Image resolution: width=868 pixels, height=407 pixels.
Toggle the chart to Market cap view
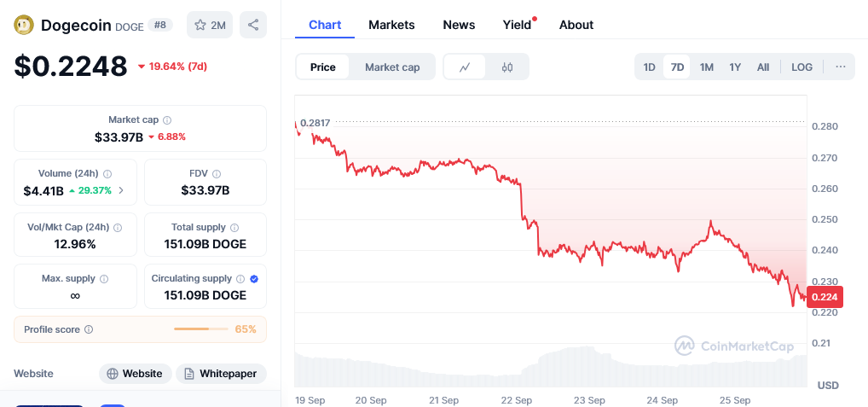(x=392, y=67)
